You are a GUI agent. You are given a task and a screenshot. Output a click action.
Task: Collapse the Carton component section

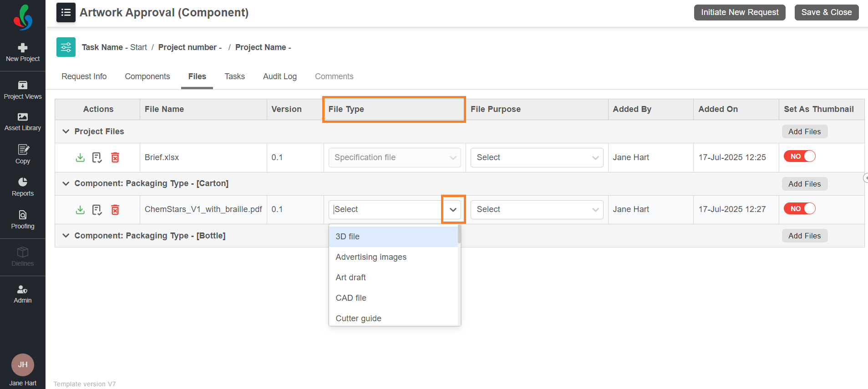tap(66, 183)
